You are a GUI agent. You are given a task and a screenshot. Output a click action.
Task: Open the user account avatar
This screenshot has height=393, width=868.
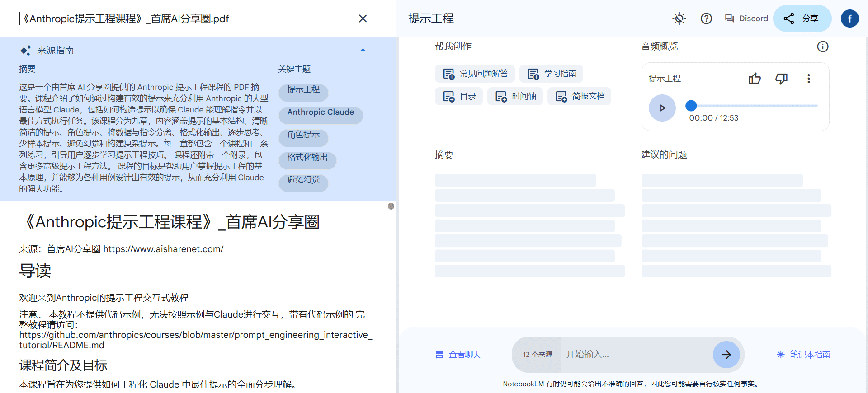[849, 19]
